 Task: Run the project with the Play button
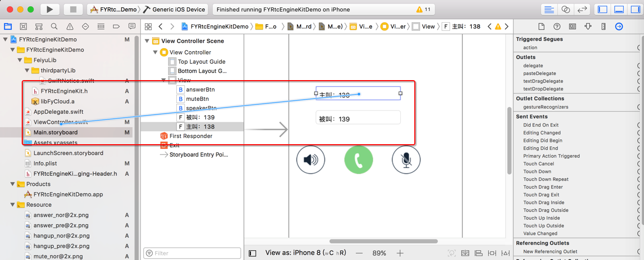50,9
